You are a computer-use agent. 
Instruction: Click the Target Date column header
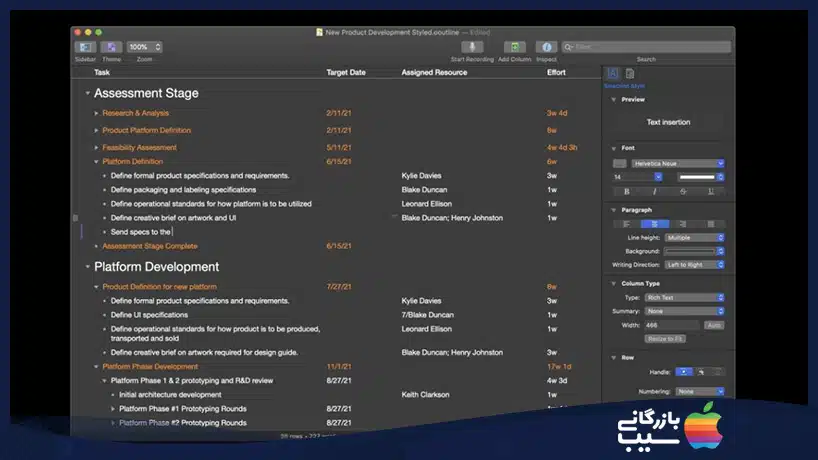pos(346,72)
